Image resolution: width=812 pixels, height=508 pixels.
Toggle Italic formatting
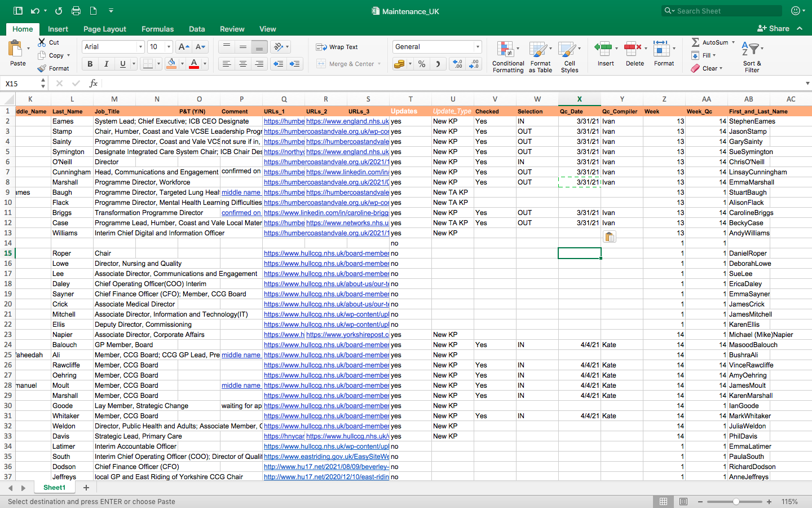point(106,64)
